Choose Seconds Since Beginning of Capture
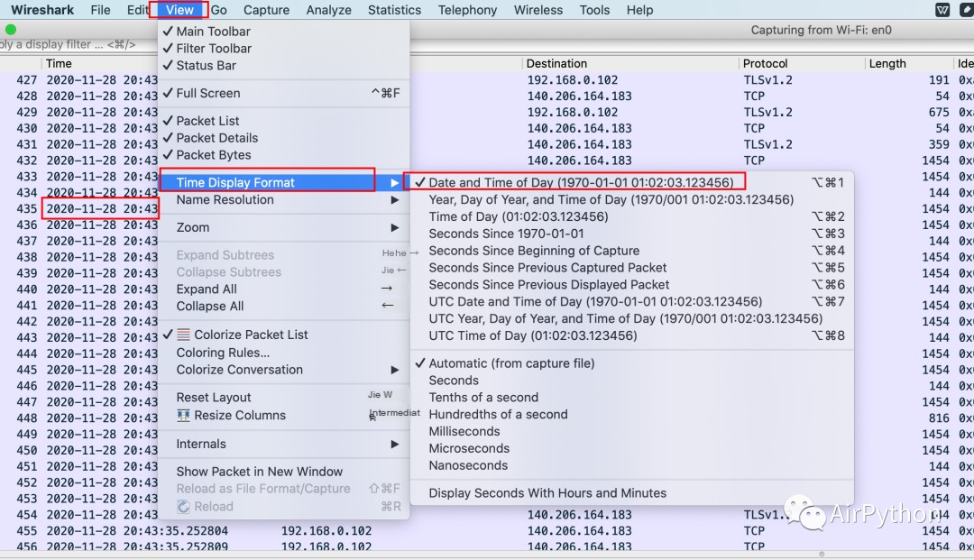This screenshot has height=560, width=974. pos(631,251)
